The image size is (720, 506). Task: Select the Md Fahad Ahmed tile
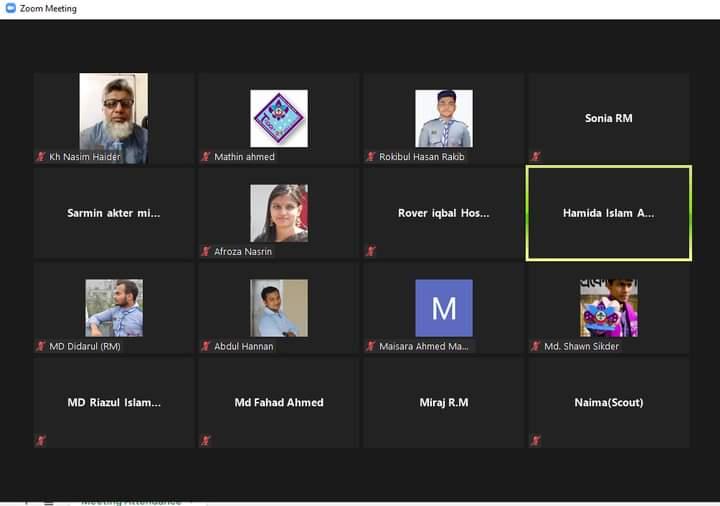click(x=278, y=402)
